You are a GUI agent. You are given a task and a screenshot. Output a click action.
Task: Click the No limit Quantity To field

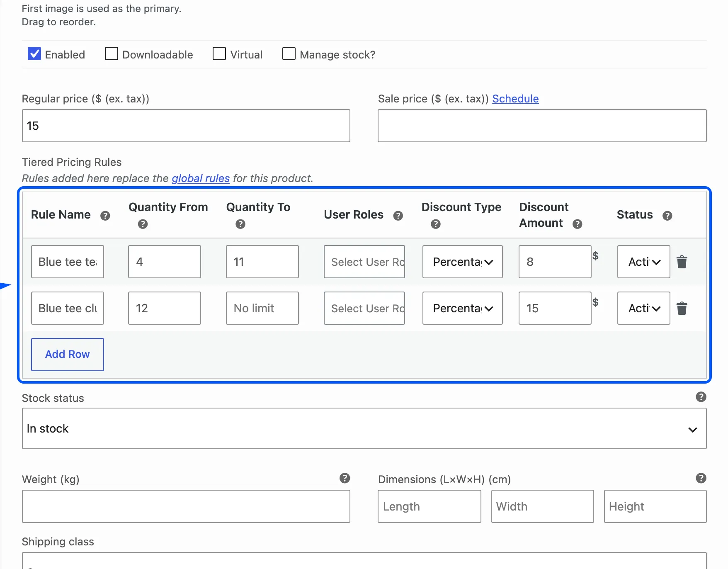click(262, 308)
